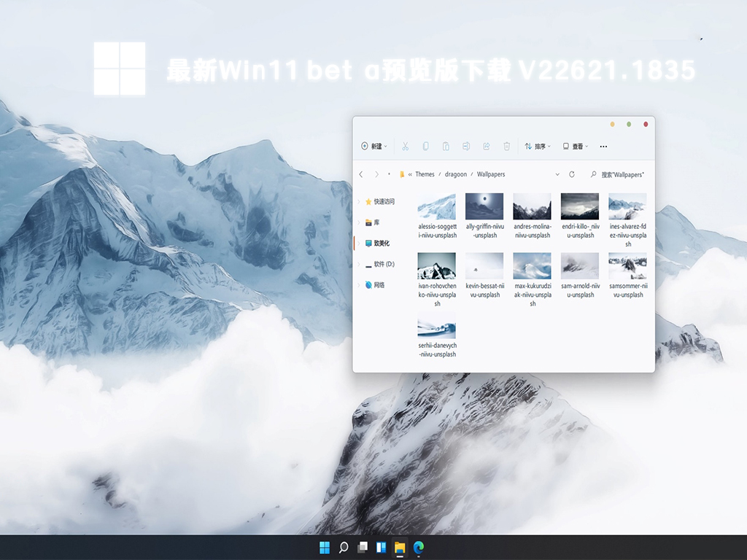Open the 查看 (View) dropdown

(x=576, y=146)
